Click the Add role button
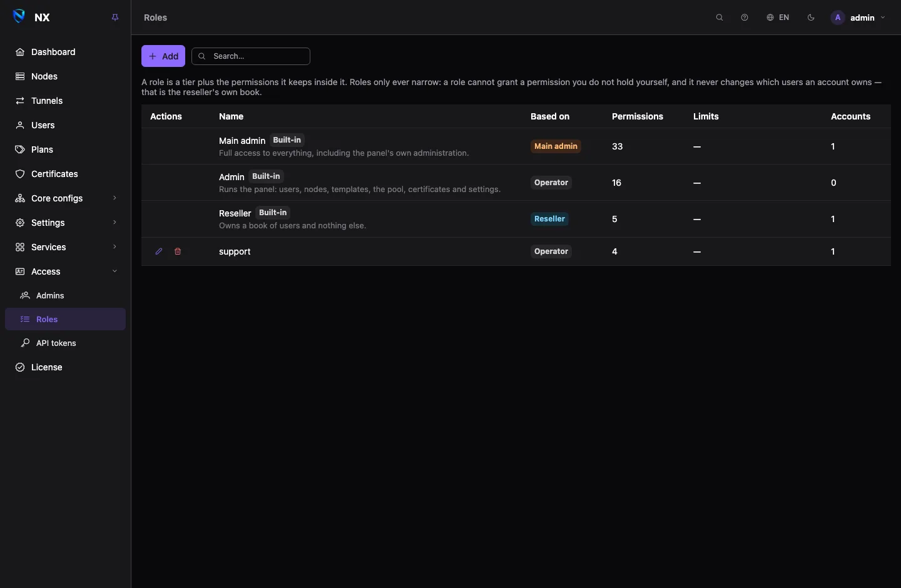The width and height of the screenshot is (901, 588). 163,56
